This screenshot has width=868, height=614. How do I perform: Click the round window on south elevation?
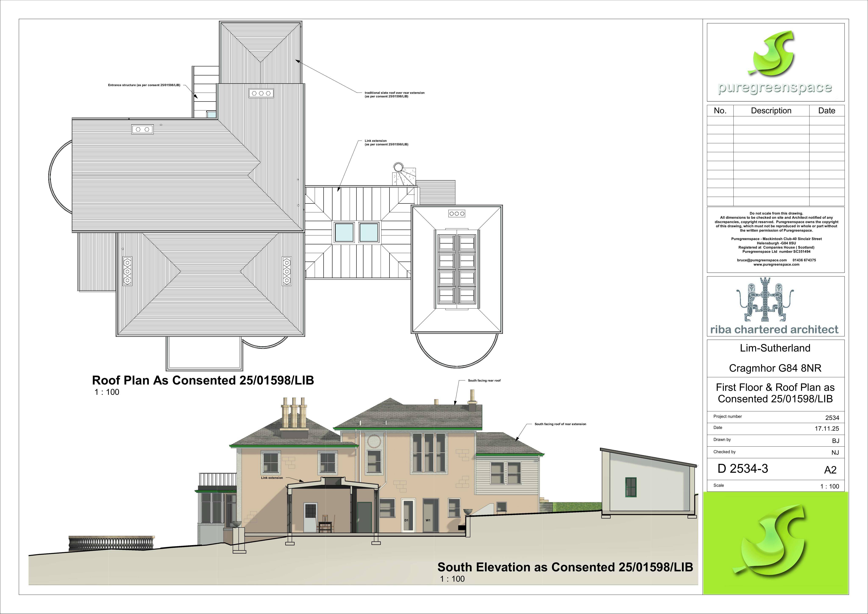click(x=374, y=441)
